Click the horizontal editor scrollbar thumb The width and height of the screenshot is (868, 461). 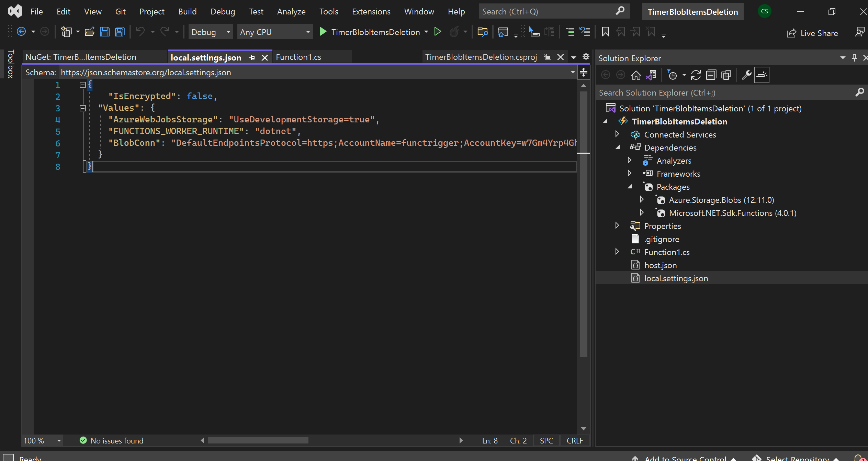[258, 440]
